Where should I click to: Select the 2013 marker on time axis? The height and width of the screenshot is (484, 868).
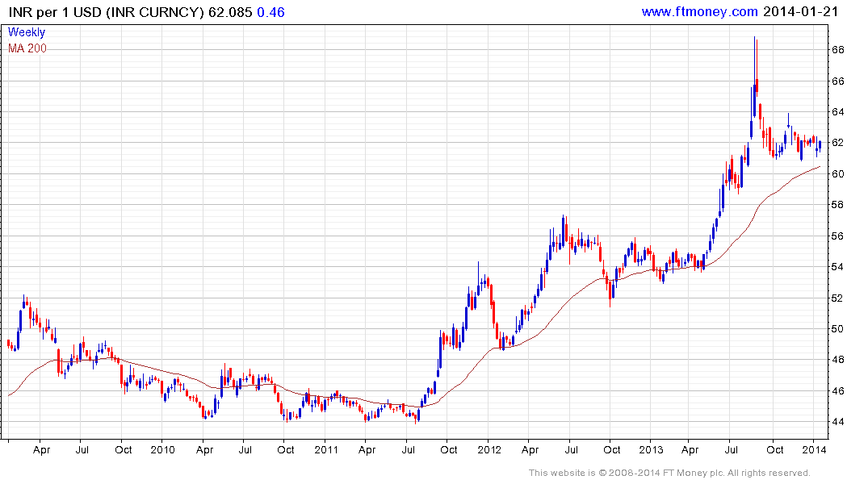pyautogui.click(x=652, y=450)
